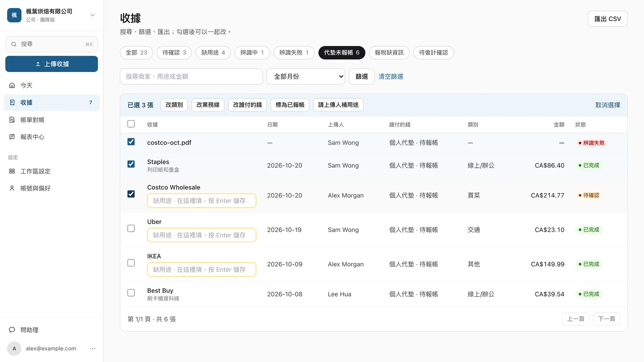This screenshot has height=362, width=644.
Task: Open the 改業務線 bulk action
Action: [x=208, y=105]
